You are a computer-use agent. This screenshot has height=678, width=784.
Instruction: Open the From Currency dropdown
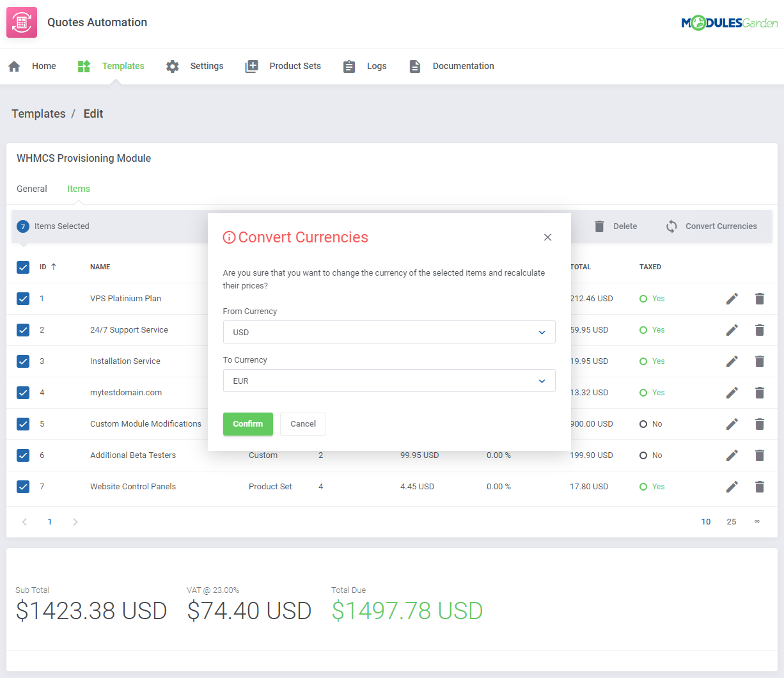pyautogui.click(x=389, y=332)
